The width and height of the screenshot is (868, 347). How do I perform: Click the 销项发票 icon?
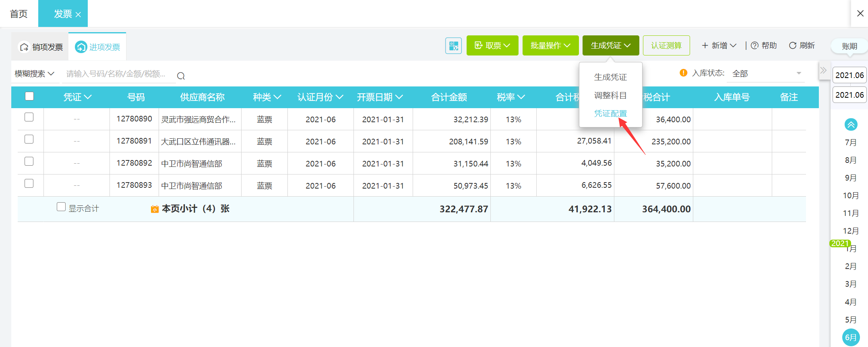coord(24,47)
